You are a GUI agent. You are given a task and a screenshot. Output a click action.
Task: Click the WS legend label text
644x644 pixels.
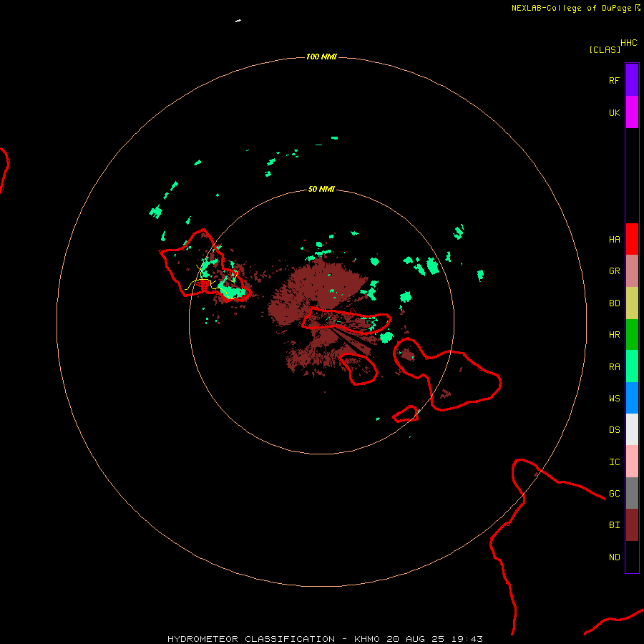(614, 399)
